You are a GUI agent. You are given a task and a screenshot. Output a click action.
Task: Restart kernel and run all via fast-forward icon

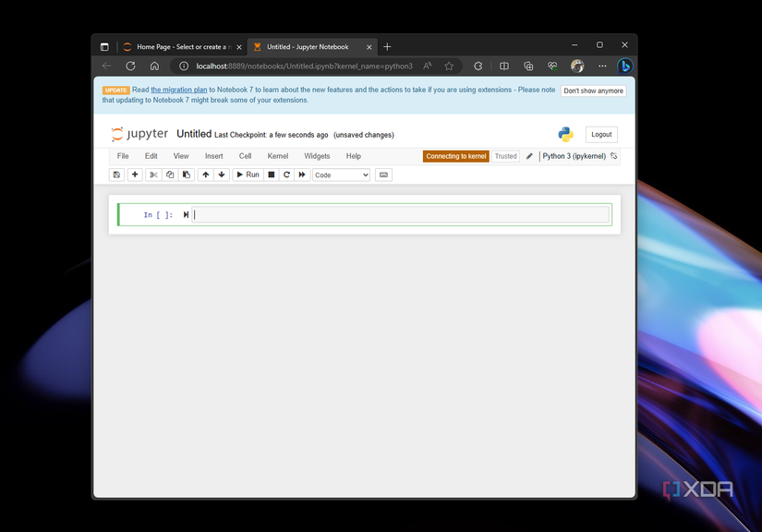(301, 175)
